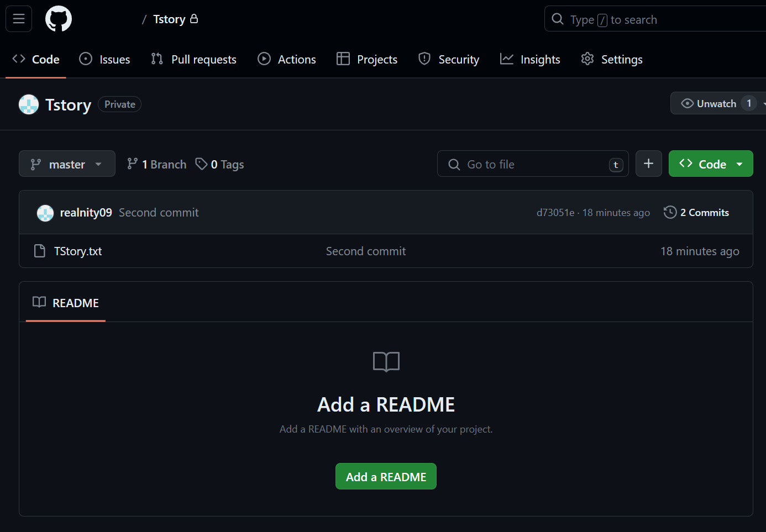This screenshot has height=532, width=766.
Task: View the 0 Tags link
Action: (220, 164)
